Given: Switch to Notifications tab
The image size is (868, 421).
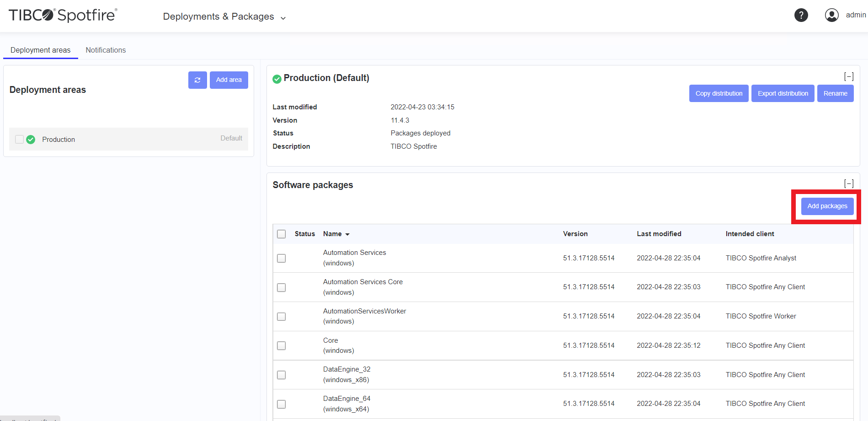Looking at the screenshot, I should pos(106,50).
